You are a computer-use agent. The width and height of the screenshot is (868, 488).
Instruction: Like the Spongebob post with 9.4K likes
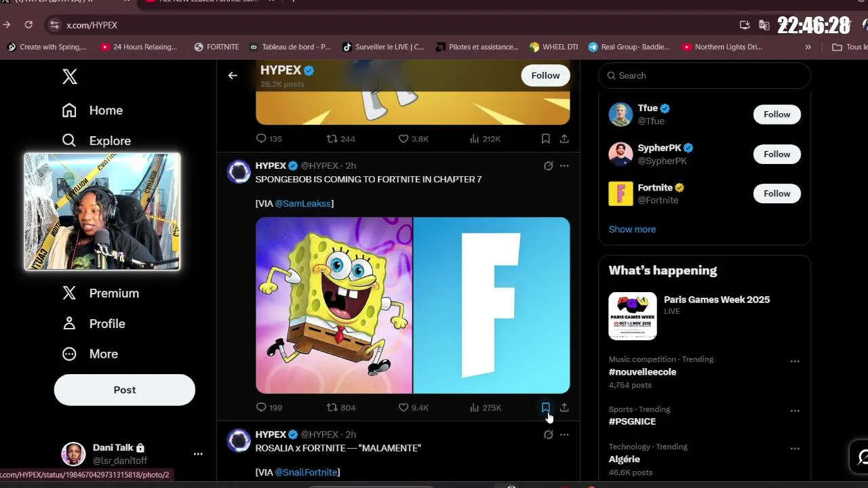click(x=413, y=407)
